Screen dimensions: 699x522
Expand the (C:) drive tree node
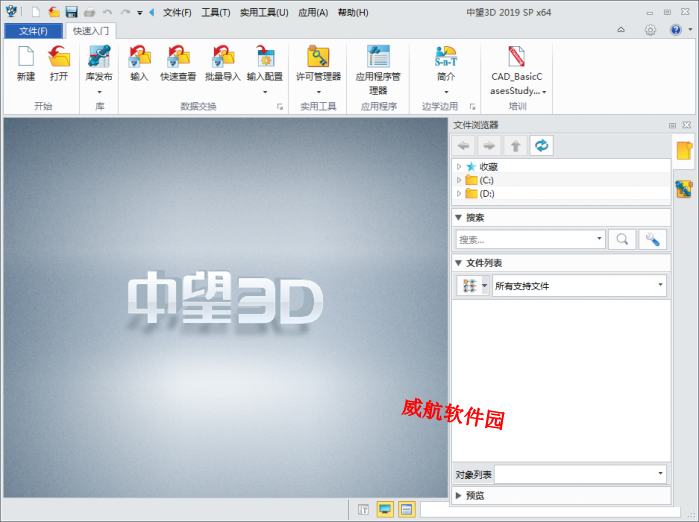tap(459, 180)
